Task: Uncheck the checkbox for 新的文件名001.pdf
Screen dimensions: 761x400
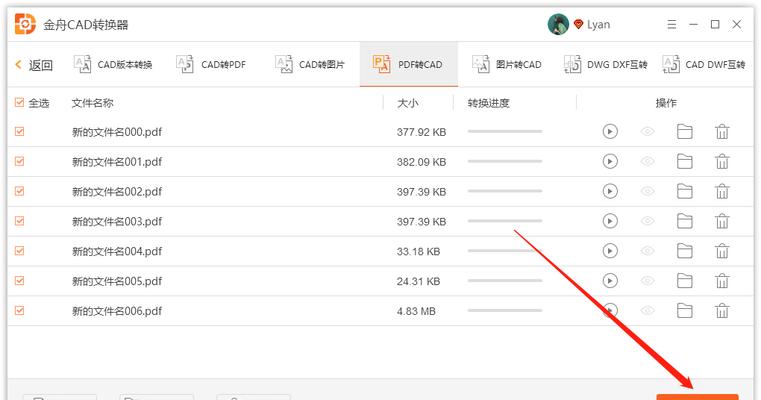Action: coord(19,161)
